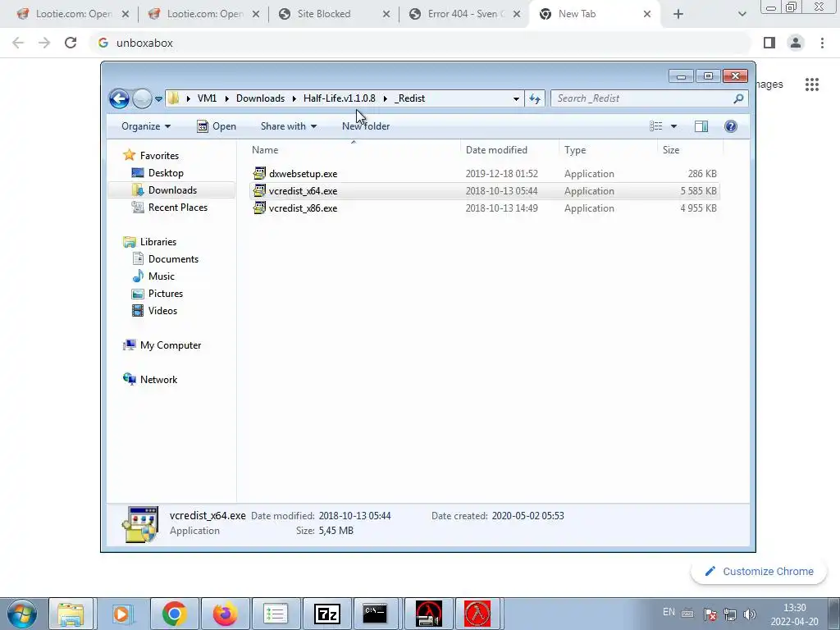The width and height of the screenshot is (840, 630).
Task: Go back with Explorer's blue back arrow
Action: point(119,98)
